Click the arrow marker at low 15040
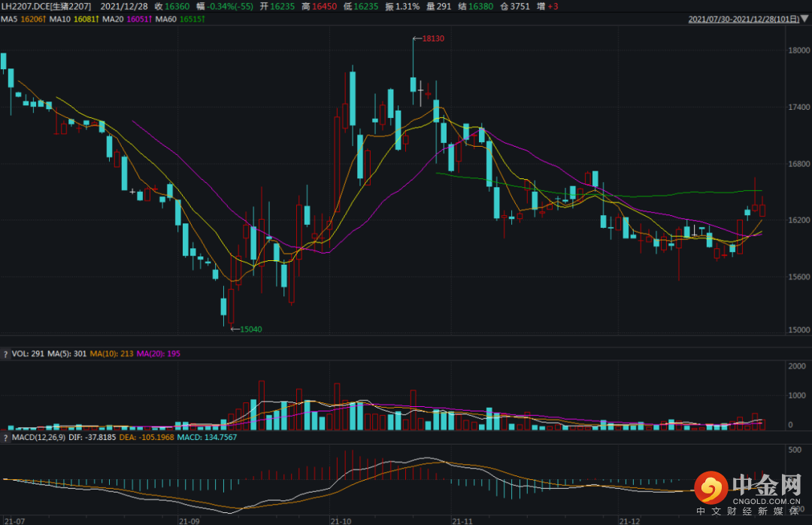Screen dimensions: 812x525 [234, 329]
